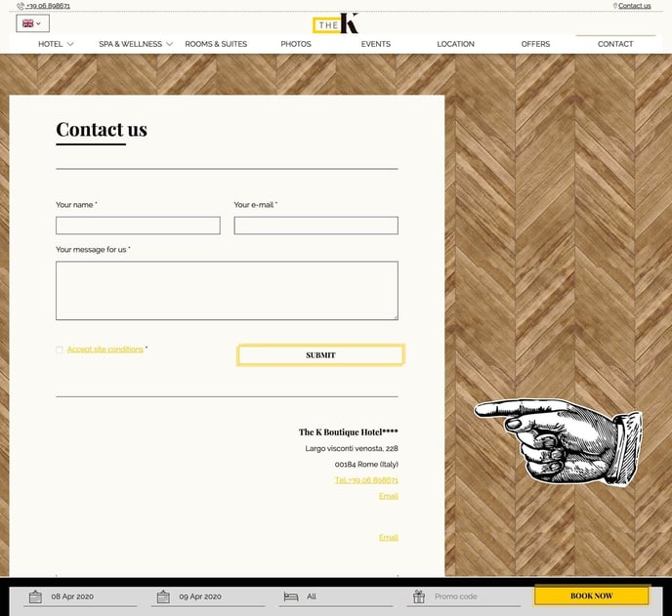Go to the OFFERS menu item
The height and width of the screenshot is (616, 672).
tap(535, 44)
